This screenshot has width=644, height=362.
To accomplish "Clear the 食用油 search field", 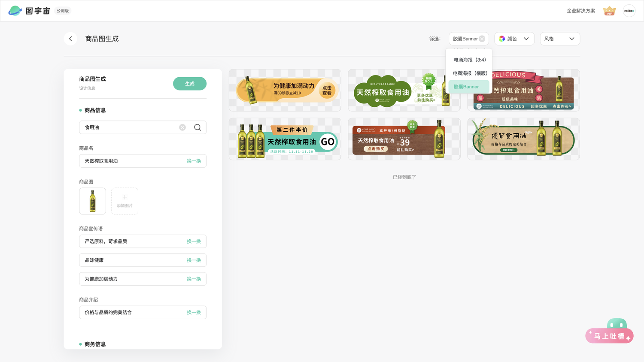I will (182, 127).
